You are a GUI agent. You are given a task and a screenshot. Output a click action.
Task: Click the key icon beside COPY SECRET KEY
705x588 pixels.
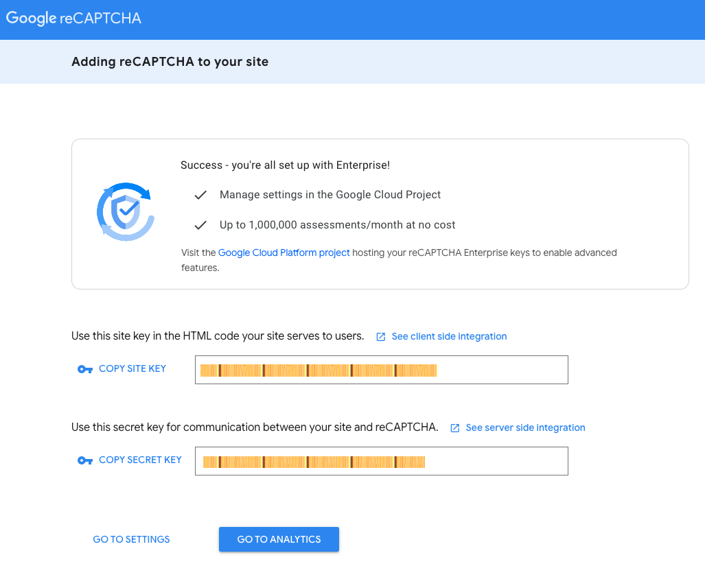pyautogui.click(x=85, y=460)
